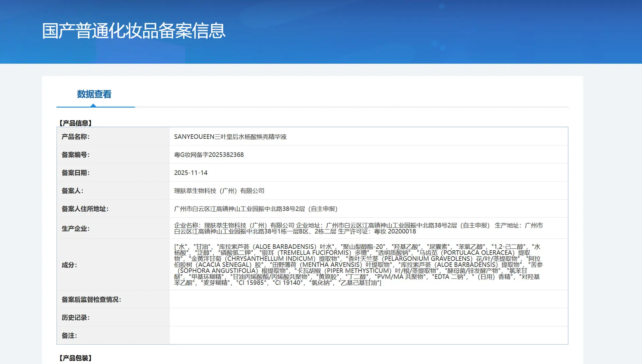Select the 备案日期 label cell
642x364 pixels.
(113, 172)
